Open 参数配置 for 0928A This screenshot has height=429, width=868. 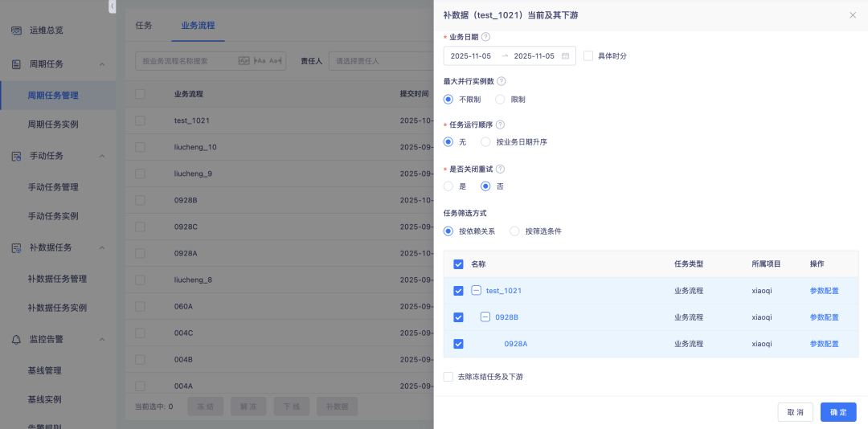825,344
